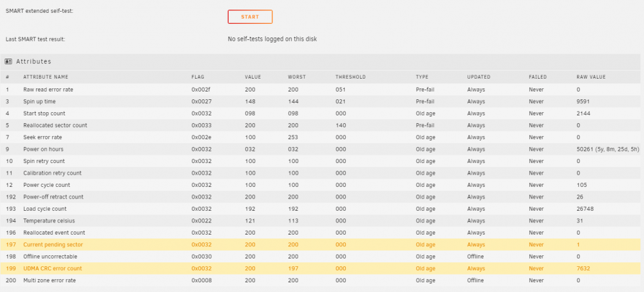
Task: Click the VALUE column header
Action: 252,77
